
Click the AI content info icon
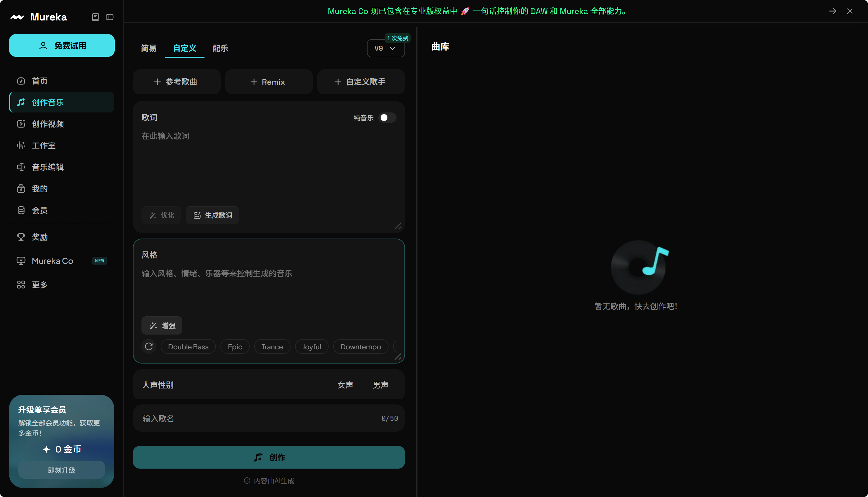[247, 481]
